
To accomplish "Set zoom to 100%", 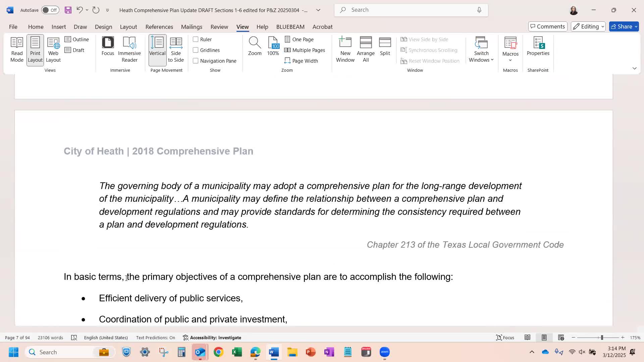I will 273,46.
